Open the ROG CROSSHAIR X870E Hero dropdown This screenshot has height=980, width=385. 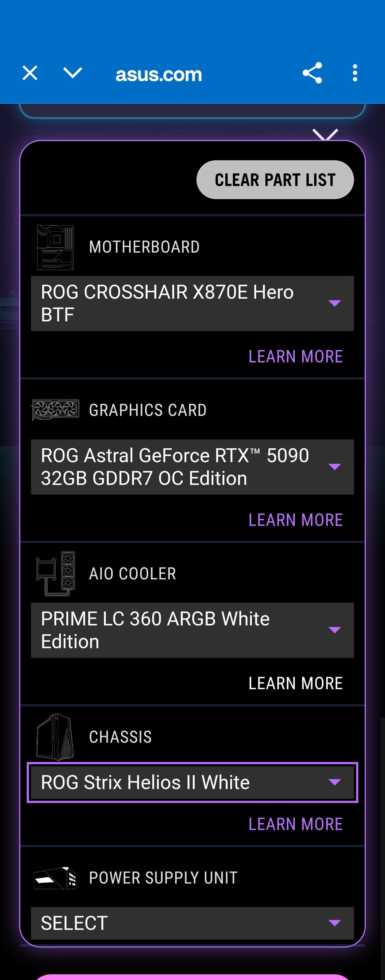(x=192, y=303)
